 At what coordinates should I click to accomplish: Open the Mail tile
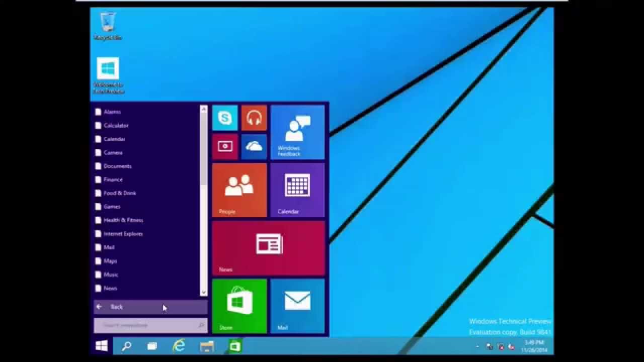point(297,306)
